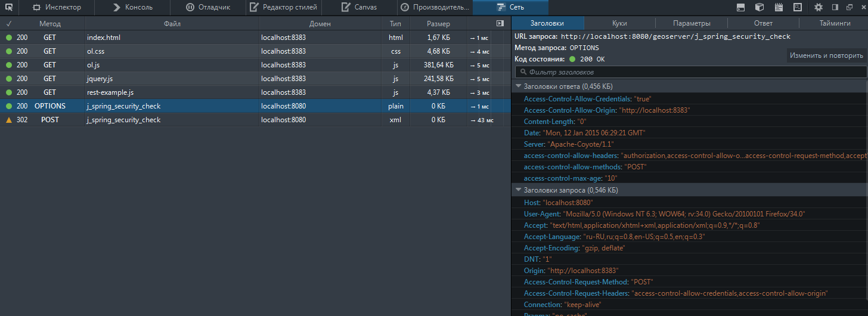Click the magnifier icon in header filter
Viewport: 868px width, 316px height.
tap(523, 72)
